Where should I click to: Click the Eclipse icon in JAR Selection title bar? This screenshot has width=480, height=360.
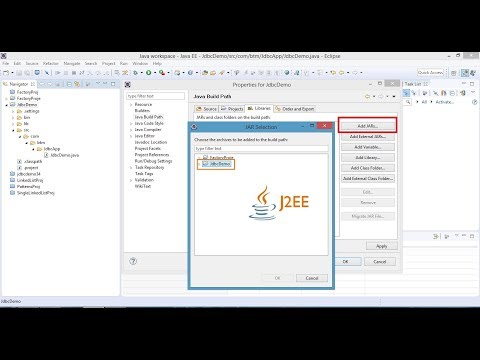[194, 127]
